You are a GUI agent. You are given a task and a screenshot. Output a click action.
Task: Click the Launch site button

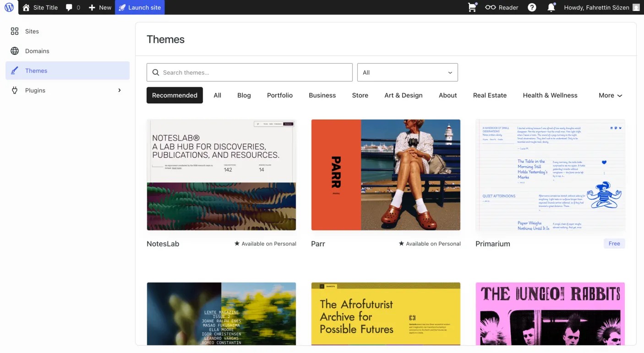(140, 7)
